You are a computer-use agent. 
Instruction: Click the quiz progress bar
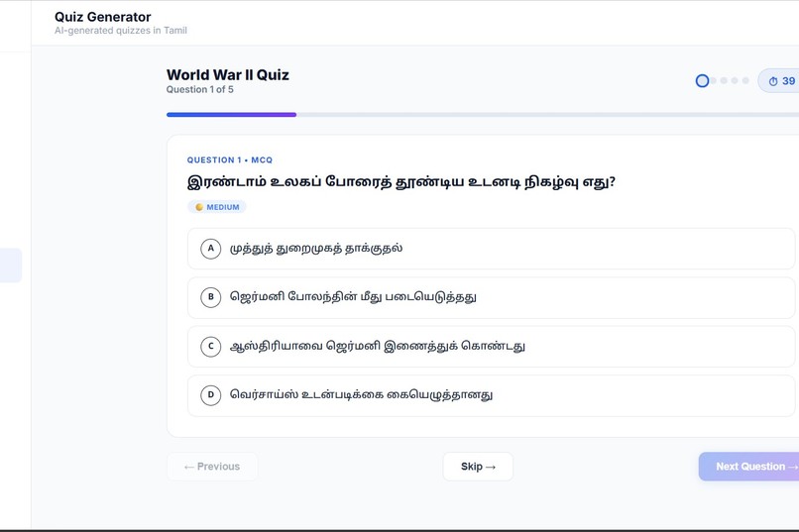point(483,115)
